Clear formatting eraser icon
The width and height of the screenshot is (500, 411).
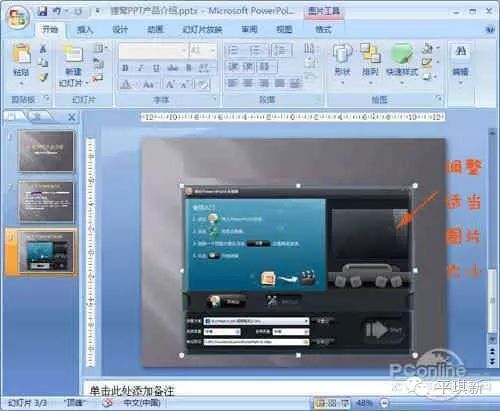(x=203, y=85)
